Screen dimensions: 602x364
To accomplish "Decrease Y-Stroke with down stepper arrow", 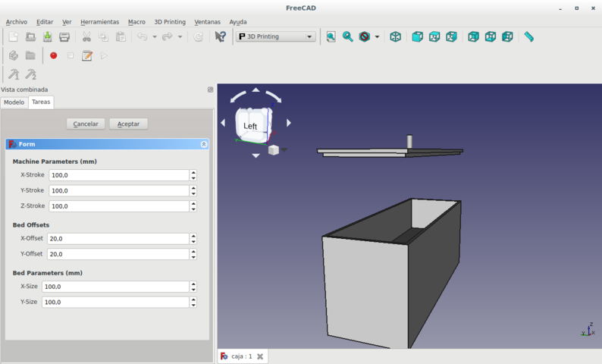I will pos(193,193).
